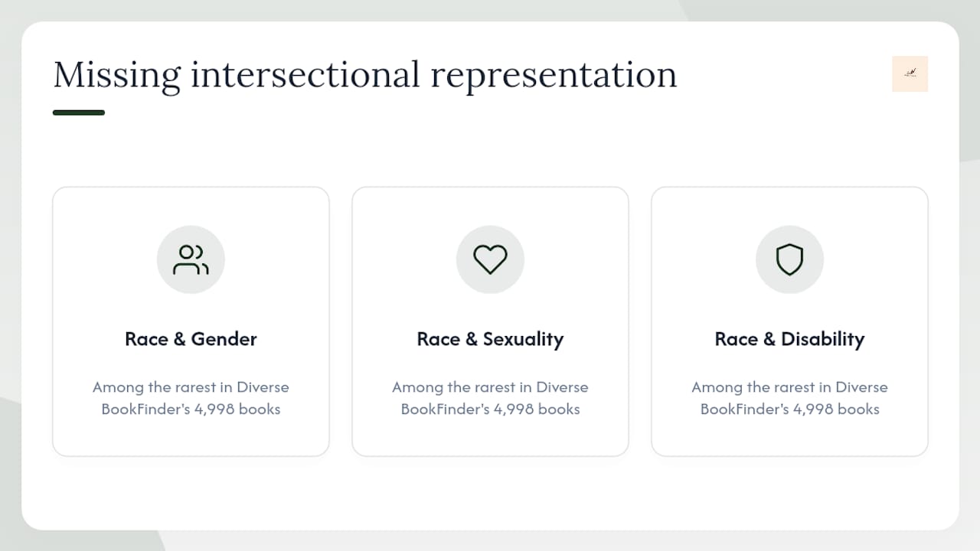Click "Among the rarest" text under Race & Sexuality
The image size is (980, 551).
pyautogui.click(x=454, y=387)
